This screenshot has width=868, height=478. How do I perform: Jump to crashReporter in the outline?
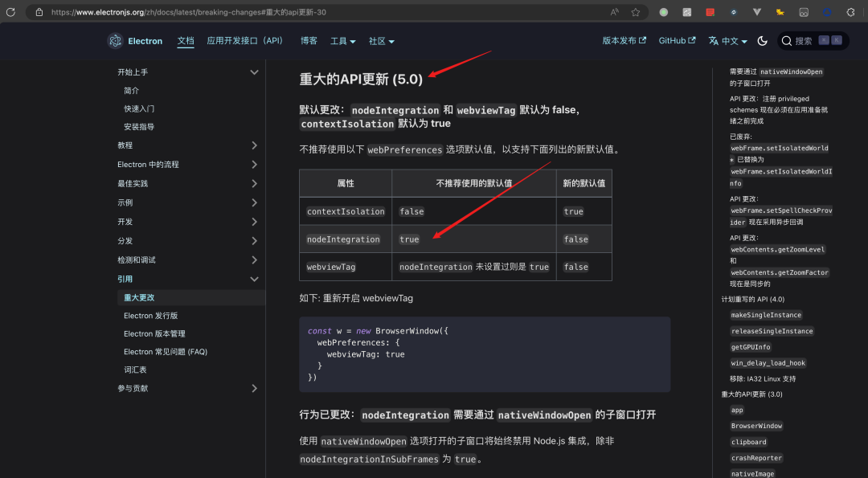pyautogui.click(x=757, y=458)
